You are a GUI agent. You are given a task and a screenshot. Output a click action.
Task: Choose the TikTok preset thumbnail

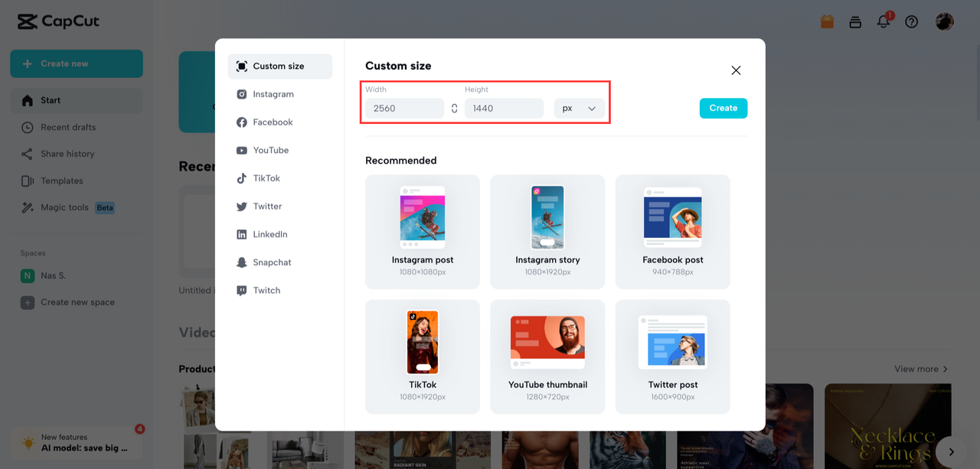click(423, 357)
